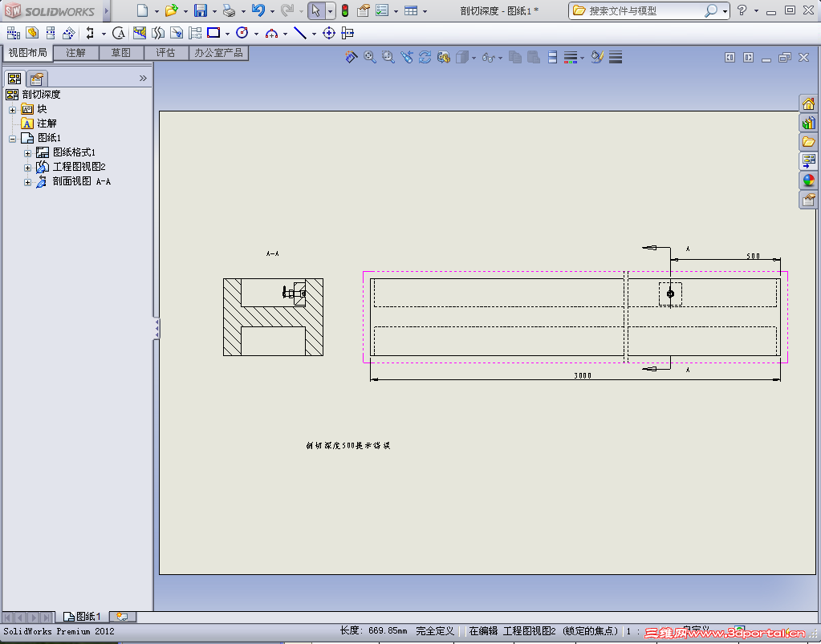Viewport: 821px width, 644px height.
Task: Click the Point (crosshair) sketch tool
Action: (329, 34)
